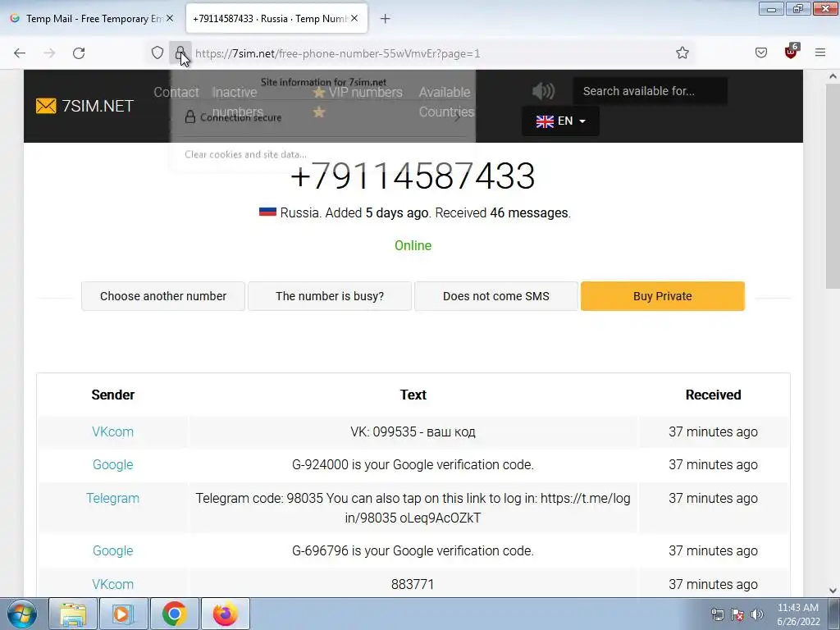
Task: Open the VKcom sender of code 099535
Action: 112,431
